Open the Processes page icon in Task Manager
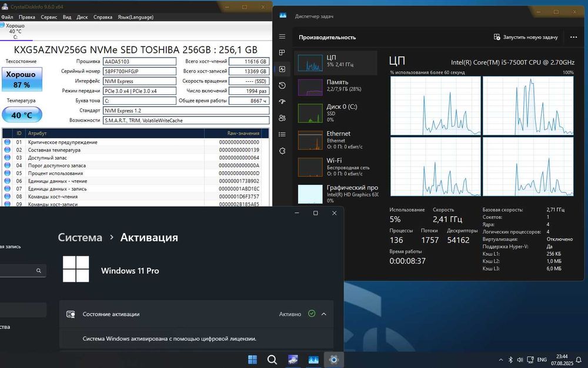588x368 pixels. pyautogui.click(x=282, y=52)
